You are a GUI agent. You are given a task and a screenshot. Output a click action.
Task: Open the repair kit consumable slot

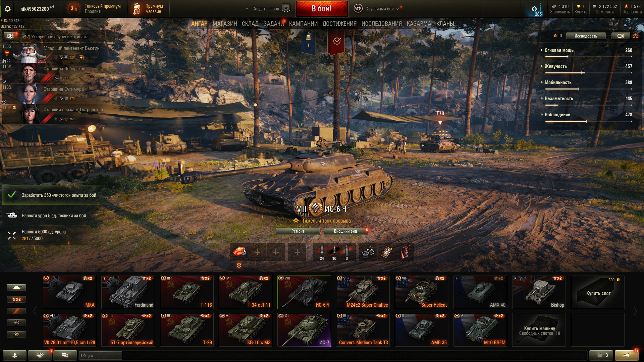pos(368,252)
